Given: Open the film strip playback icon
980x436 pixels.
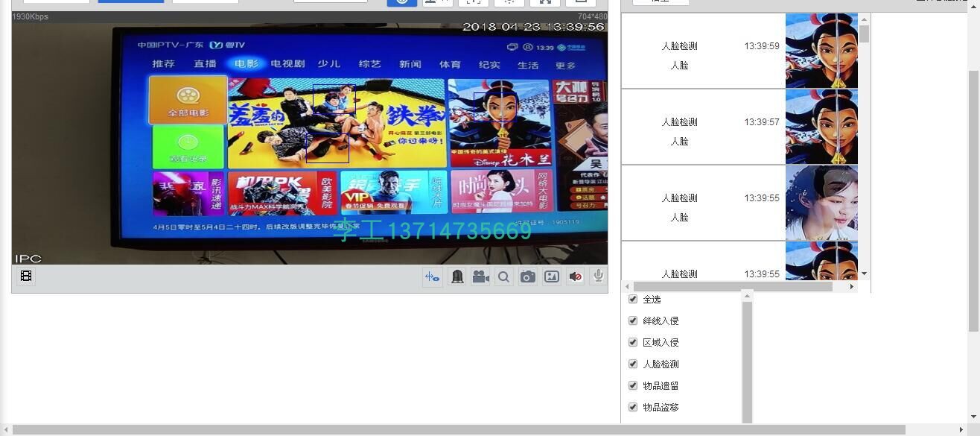Looking at the screenshot, I should (x=26, y=277).
